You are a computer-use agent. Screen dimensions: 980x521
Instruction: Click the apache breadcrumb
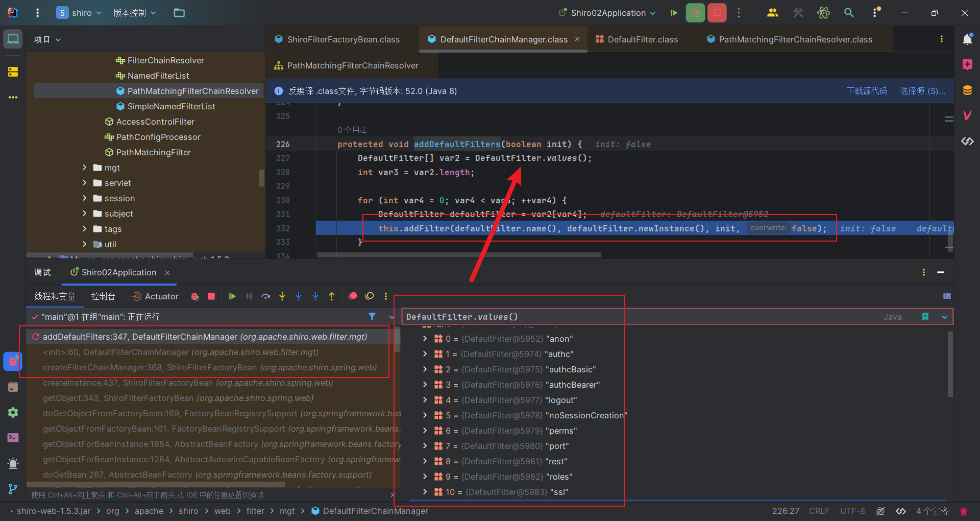click(x=149, y=511)
